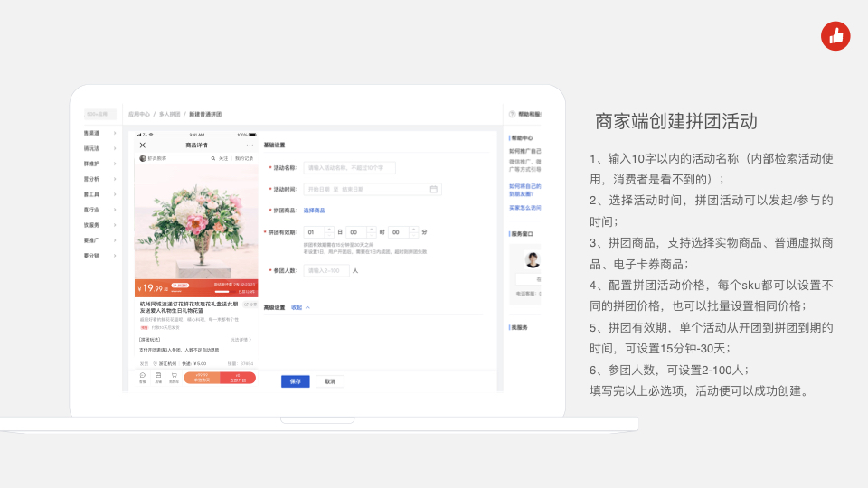Click the 500+应用 search box in sidebar
The width and height of the screenshot is (868, 488).
click(99, 114)
